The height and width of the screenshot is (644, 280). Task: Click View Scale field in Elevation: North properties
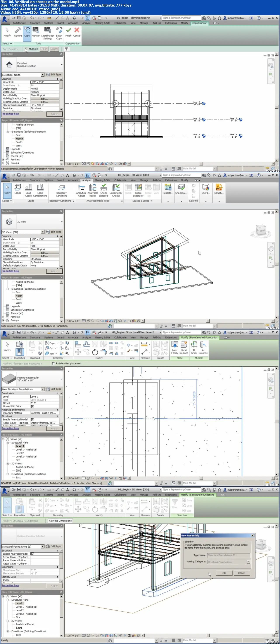point(45,82)
